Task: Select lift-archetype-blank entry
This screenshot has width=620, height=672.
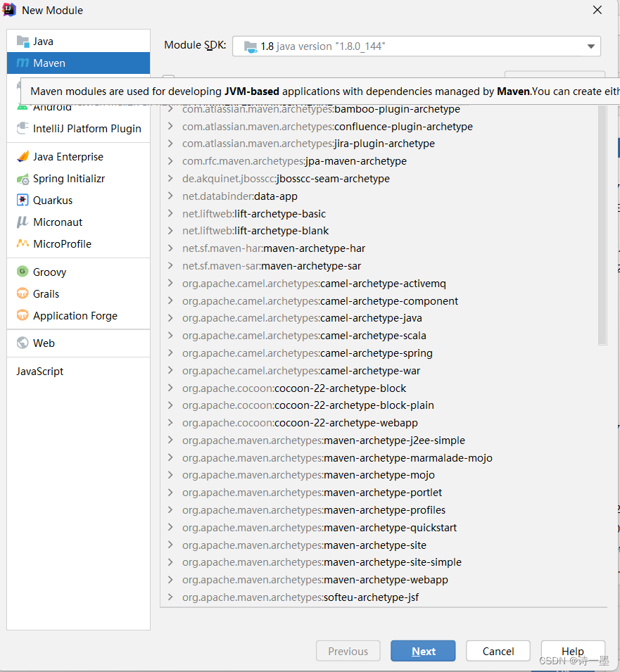Action: (255, 231)
